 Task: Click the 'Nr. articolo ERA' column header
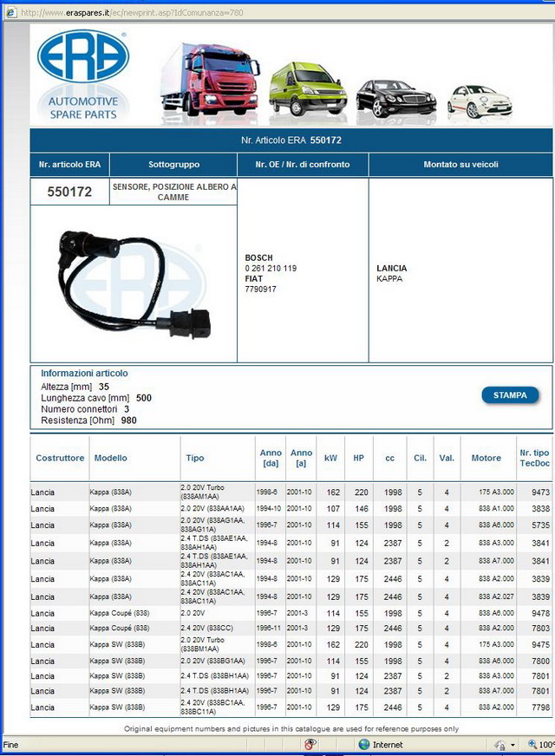point(70,165)
